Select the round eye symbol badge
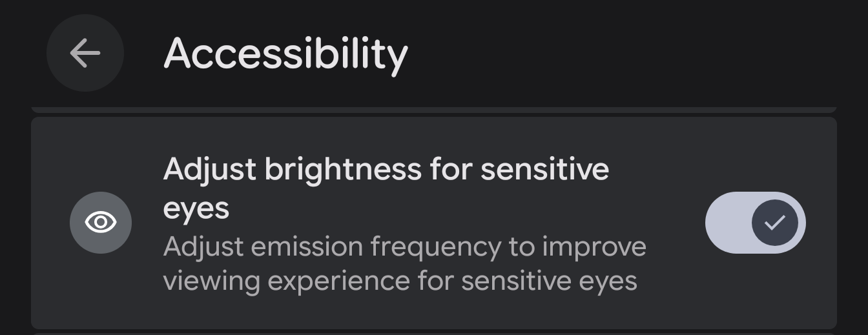This screenshot has width=868, height=335. (x=101, y=223)
